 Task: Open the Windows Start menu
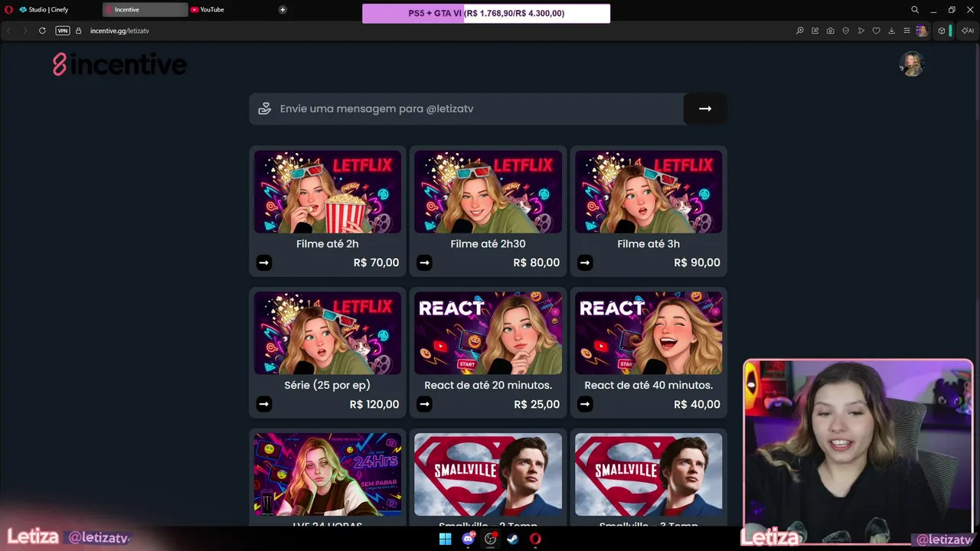pyautogui.click(x=445, y=539)
